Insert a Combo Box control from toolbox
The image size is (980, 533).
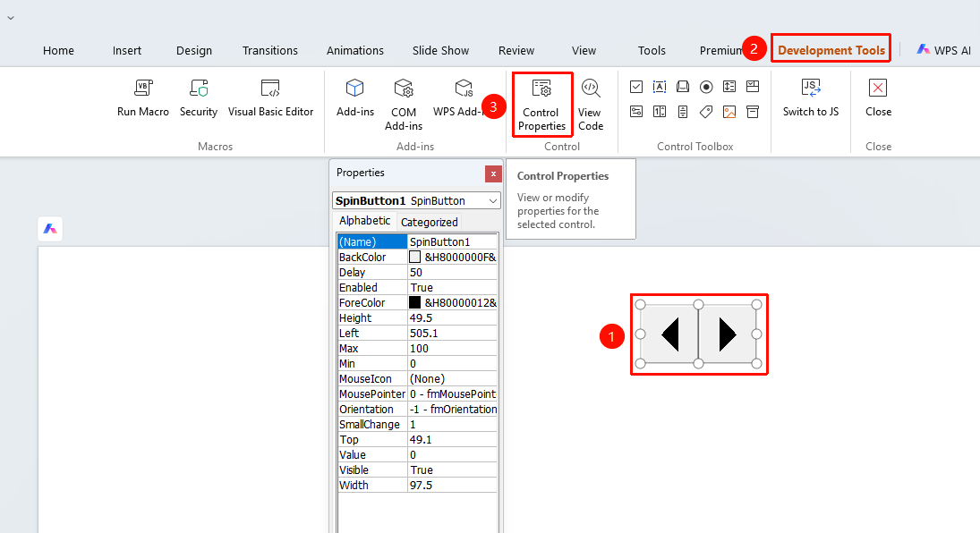753,87
